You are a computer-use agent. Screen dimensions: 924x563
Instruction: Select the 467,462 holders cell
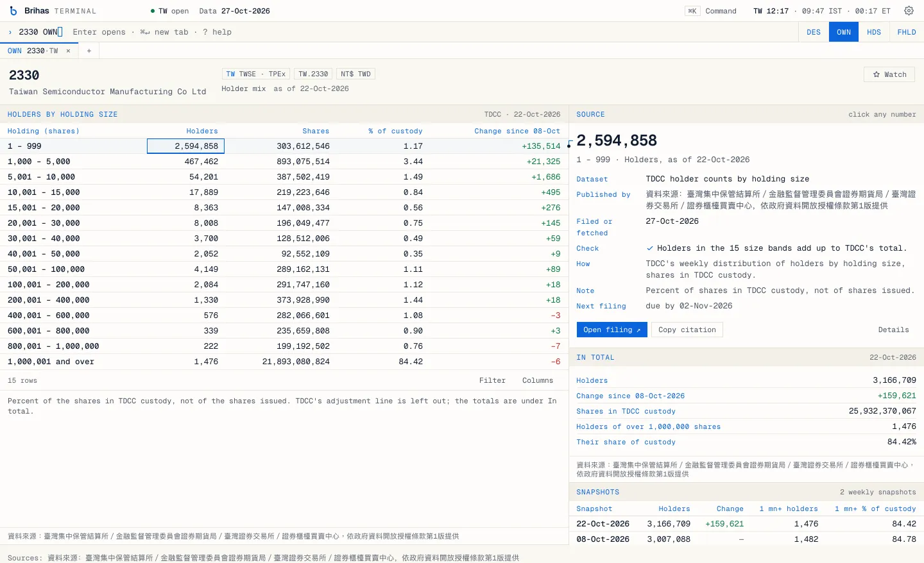tap(186, 162)
